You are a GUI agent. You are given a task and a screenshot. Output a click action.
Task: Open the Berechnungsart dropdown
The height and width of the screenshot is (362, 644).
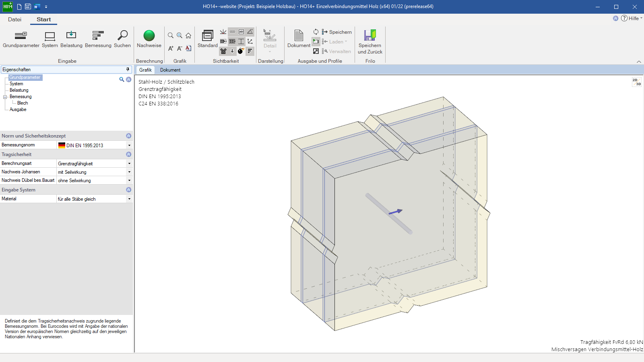coord(129,164)
